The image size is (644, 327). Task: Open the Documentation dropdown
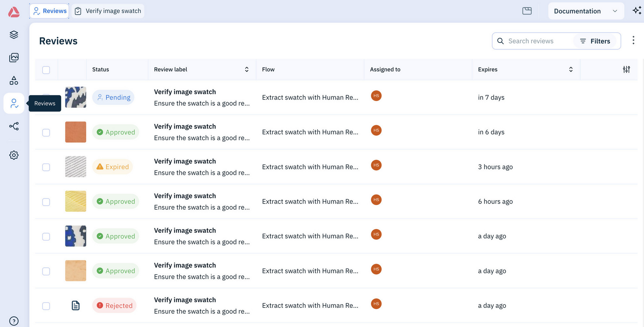tap(586, 11)
